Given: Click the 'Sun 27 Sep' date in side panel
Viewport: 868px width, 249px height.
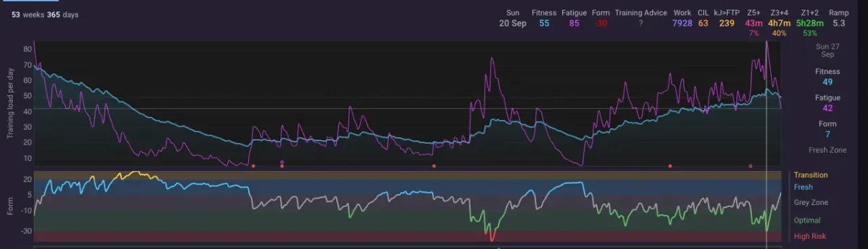Looking at the screenshot, I should click(828, 50).
